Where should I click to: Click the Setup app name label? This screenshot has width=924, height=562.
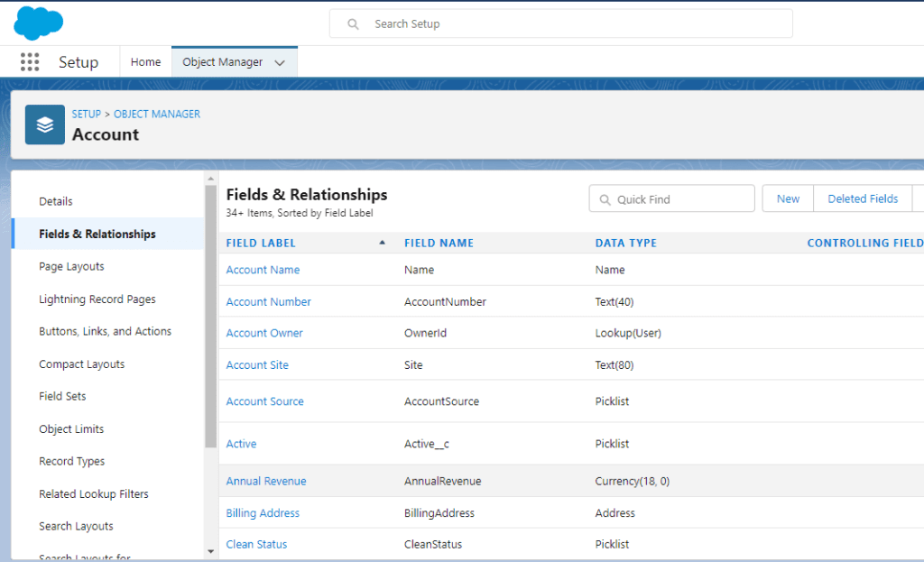pos(79,62)
